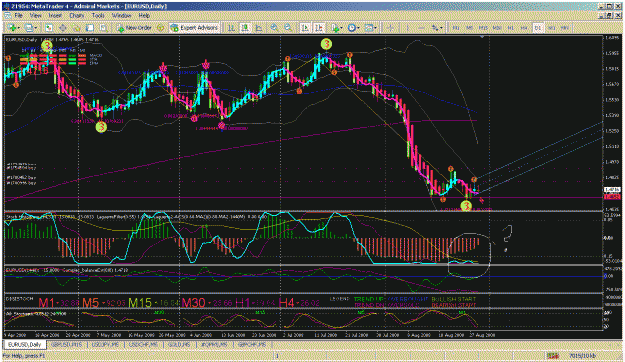Switch to the GBPCHF,M5 chart tab
Viewport: 625px width, 362px height.
252,344
